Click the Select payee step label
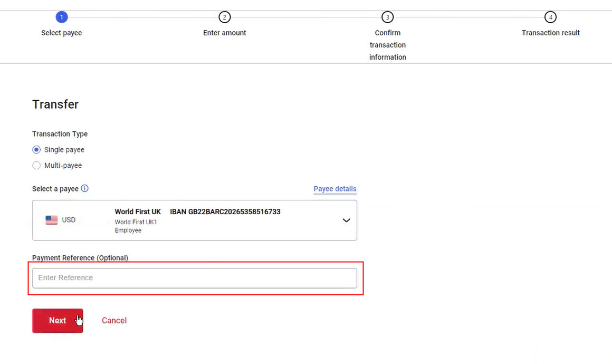 pos(62,33)
